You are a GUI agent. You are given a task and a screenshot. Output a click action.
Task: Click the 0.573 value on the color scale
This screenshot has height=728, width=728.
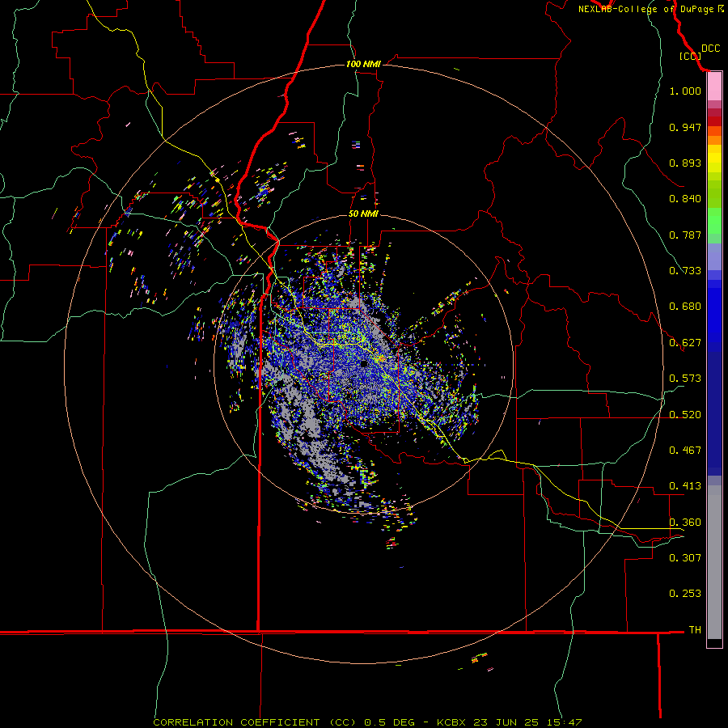(685, 379)
